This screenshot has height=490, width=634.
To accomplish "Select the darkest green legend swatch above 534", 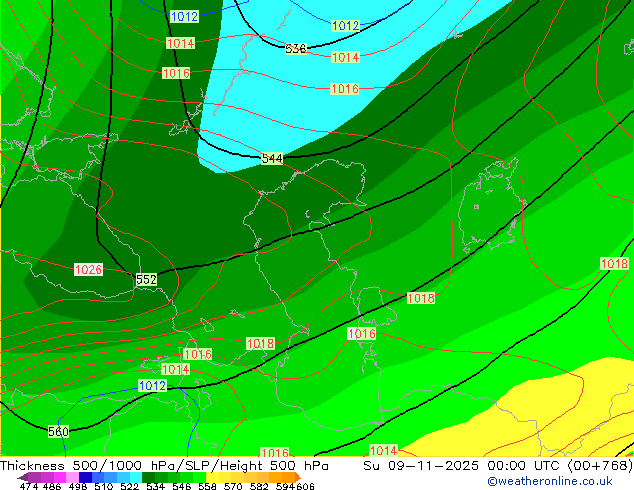I will (148, 477).
